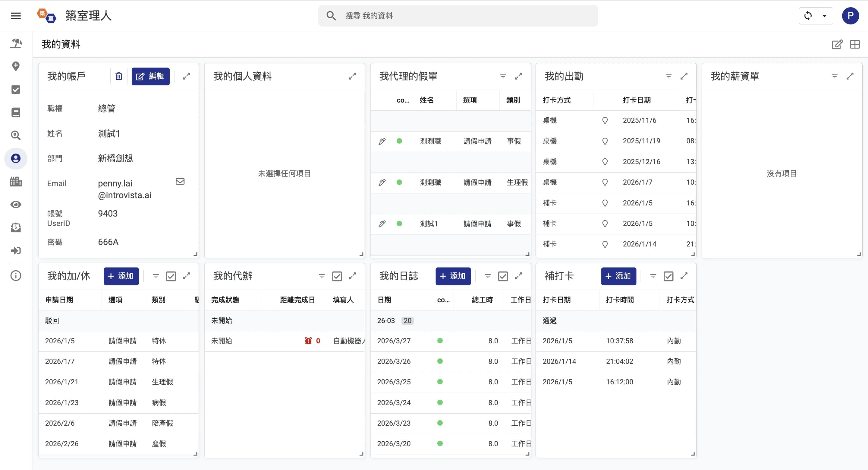
Task: Open dropdown arrow next to sync button
Action: (824, 16)
